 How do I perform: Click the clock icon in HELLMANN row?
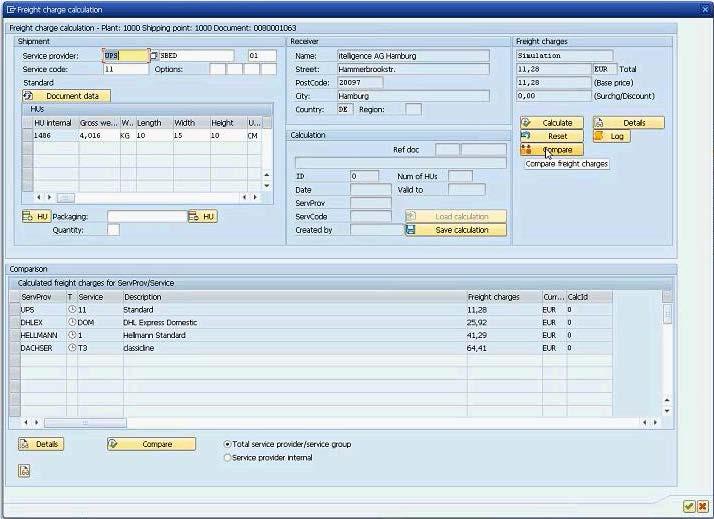[72, 335]
